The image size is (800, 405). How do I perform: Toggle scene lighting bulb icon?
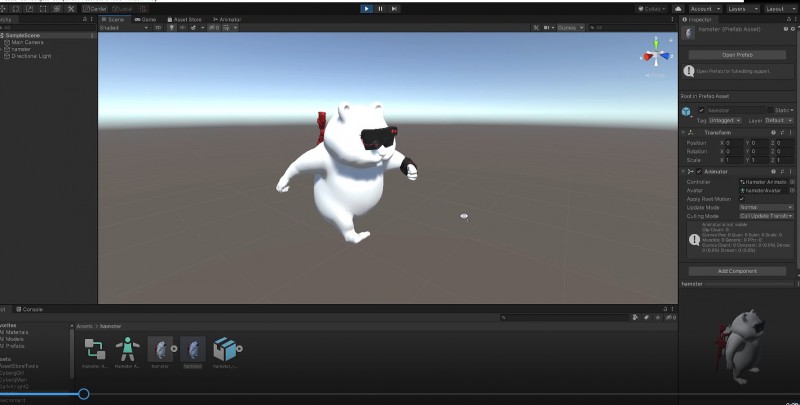coord(172,28)
